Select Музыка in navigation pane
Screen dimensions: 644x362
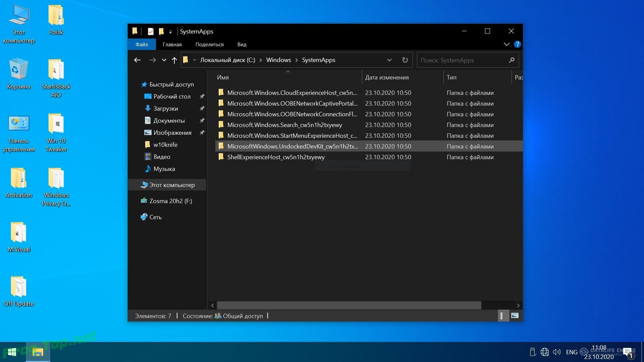point(160,169)
